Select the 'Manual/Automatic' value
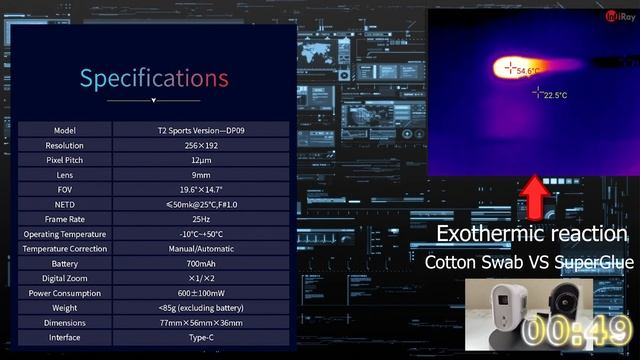Viewport: 640px width, 360px height. coord(201,249)
